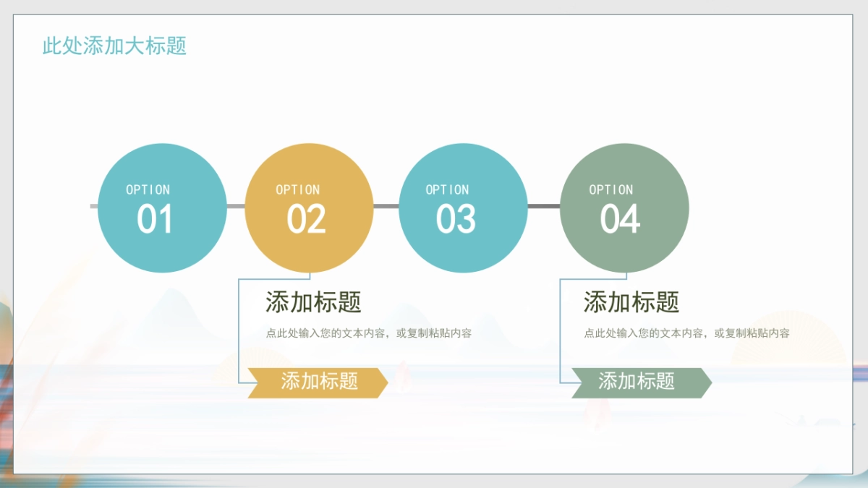Select the green OPTION 04 circle
Image resolution: width=868 pixels, height=488 pixels.
point(625,207)
